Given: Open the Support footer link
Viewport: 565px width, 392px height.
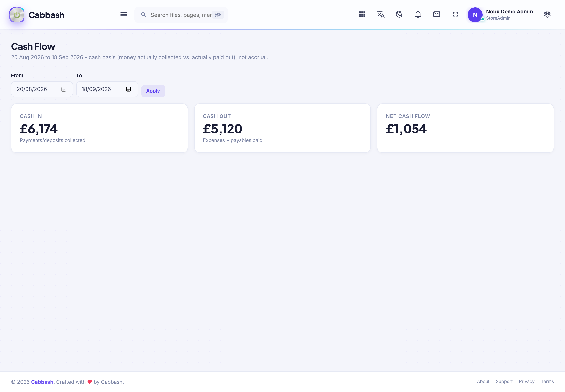Looking at the screenshot, I should click(x=504, y=381).
